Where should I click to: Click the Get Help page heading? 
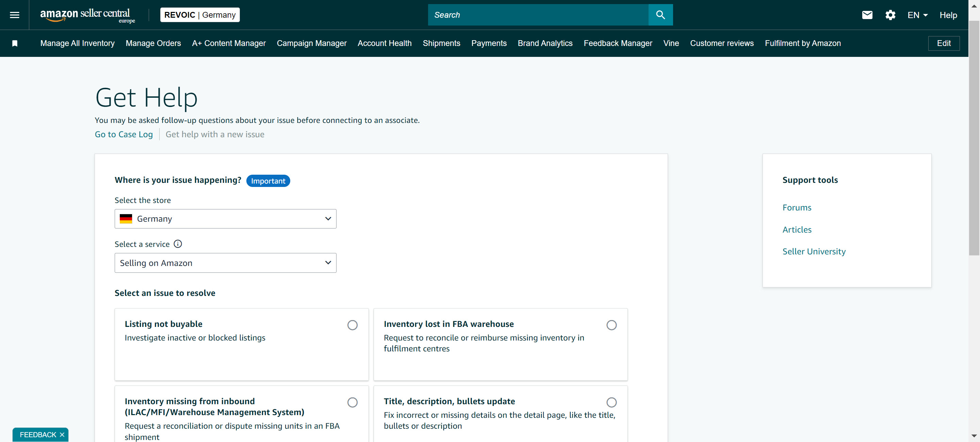(x=146, y=98)
